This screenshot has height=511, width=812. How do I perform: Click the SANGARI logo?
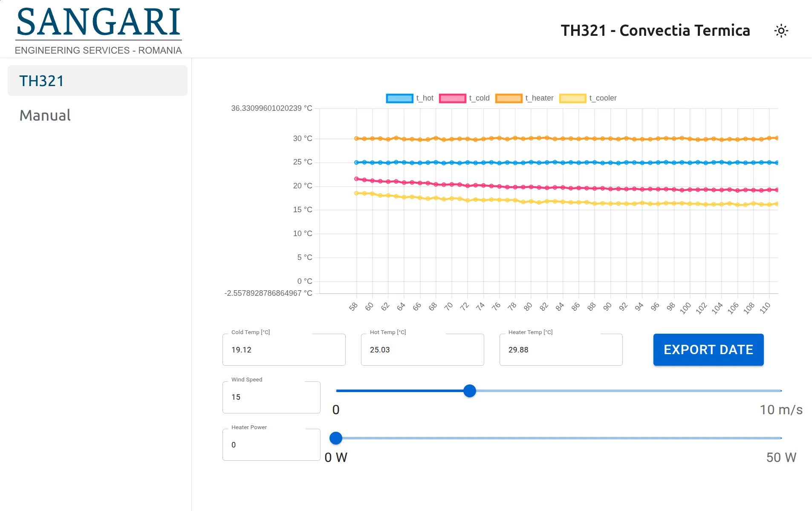98,31
